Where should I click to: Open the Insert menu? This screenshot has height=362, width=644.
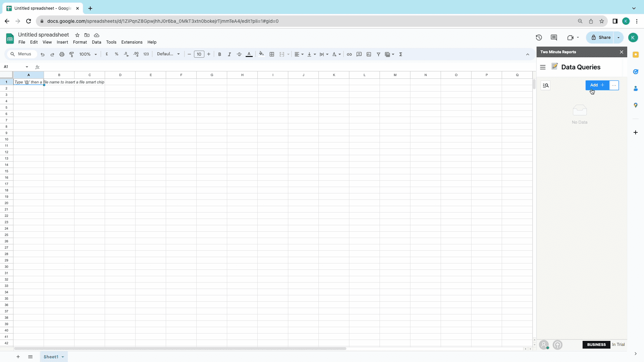[62, 42]
